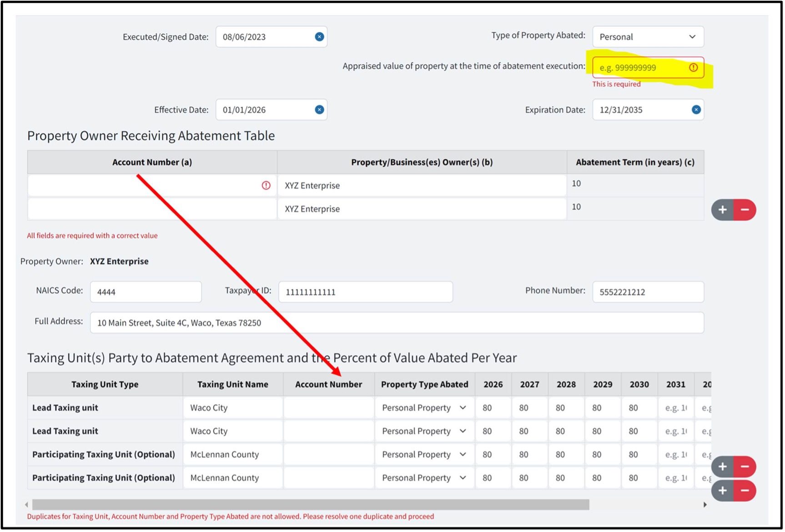
Task: Remove a row from Property Owner table
Action: click(745, 210)
